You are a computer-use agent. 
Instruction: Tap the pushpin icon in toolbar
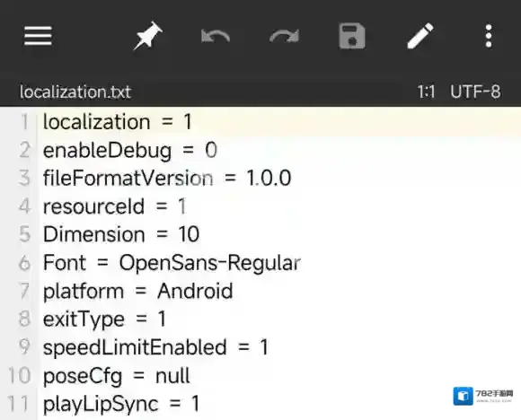[x=148, y=36]
